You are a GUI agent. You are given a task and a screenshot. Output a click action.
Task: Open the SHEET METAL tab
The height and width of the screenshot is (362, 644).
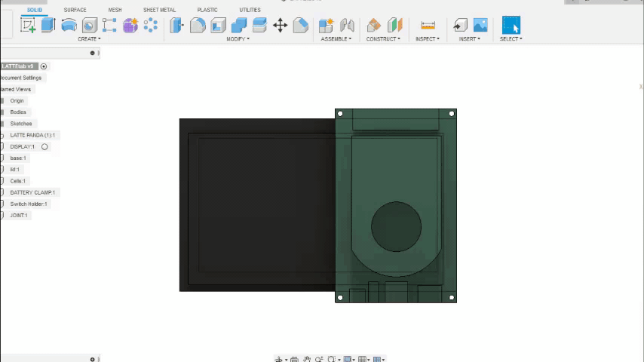[159, 10]
